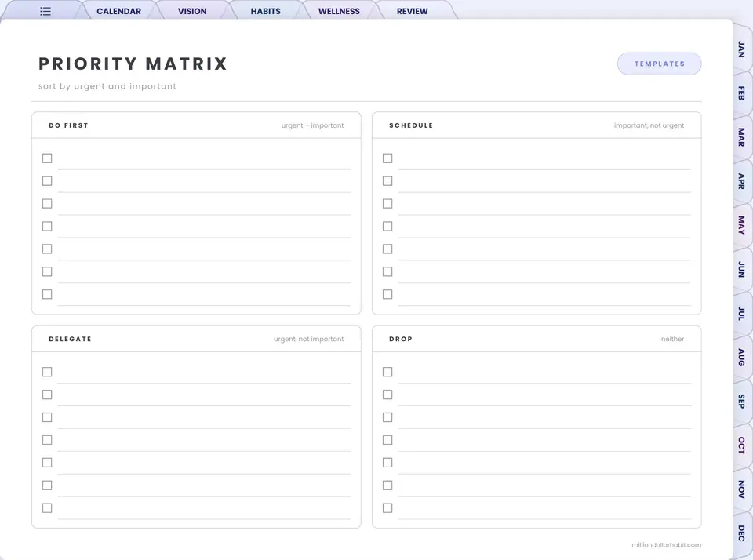The width and height of the screenshot is (753, 560).
Task: Open the index list icon tab
Action: 45,11
